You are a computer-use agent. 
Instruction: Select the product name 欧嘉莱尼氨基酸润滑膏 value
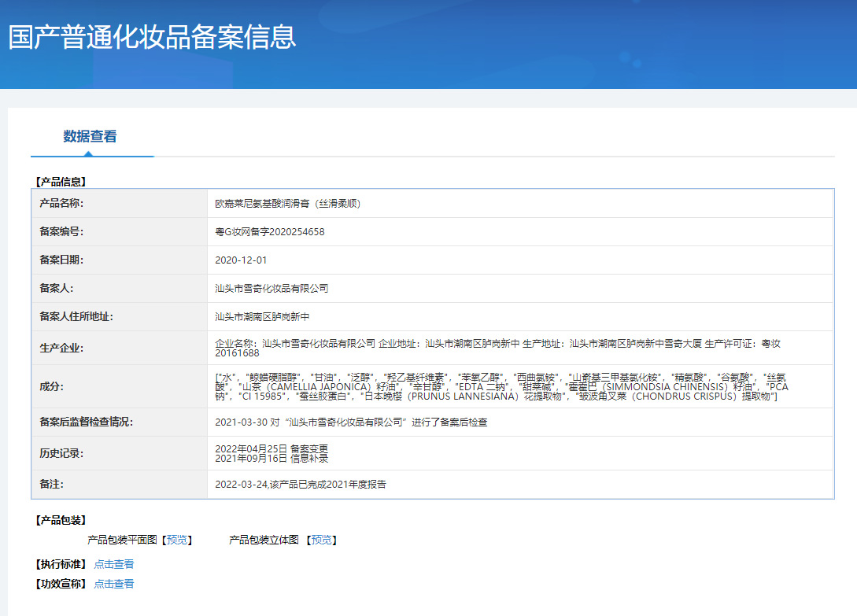tap(287, 203)
